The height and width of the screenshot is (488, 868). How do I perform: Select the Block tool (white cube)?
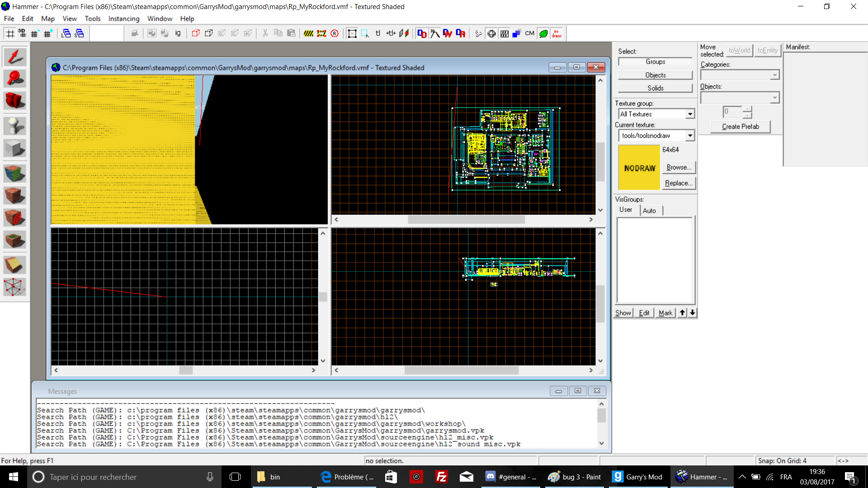tap(14, 148)
